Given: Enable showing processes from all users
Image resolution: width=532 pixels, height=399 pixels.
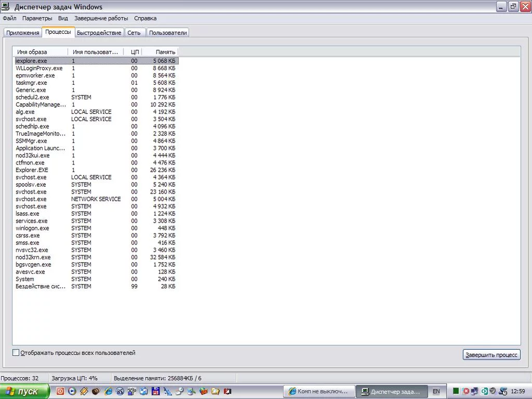Looking at the screenshot, I should click(x=16, y=353).
